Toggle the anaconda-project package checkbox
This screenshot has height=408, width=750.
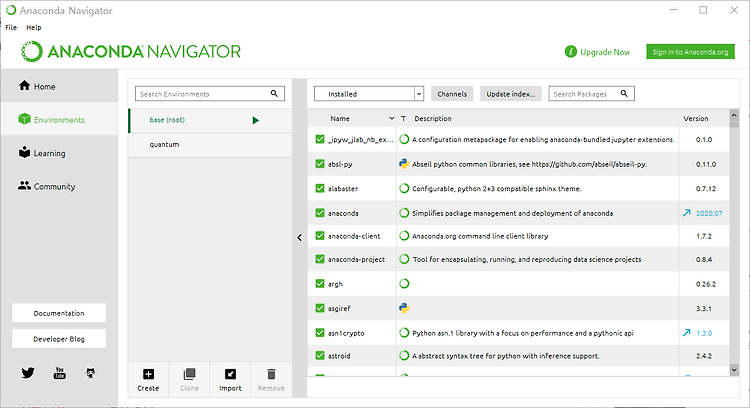point(320,259)
